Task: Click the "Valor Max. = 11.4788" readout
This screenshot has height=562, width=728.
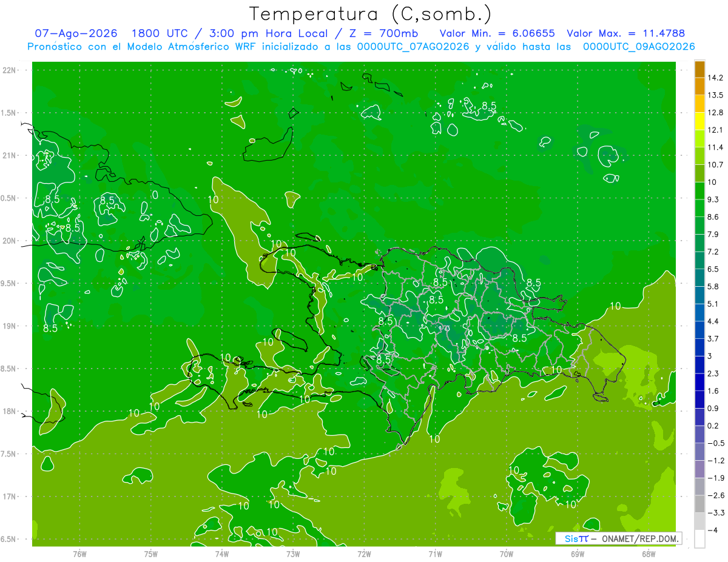Action: [625, 33]
